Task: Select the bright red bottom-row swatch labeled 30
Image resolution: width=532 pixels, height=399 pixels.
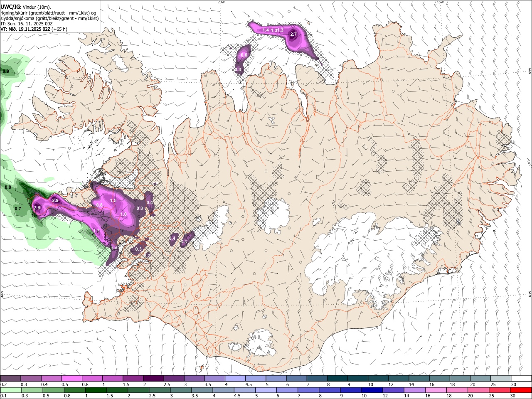Action: 521,390
